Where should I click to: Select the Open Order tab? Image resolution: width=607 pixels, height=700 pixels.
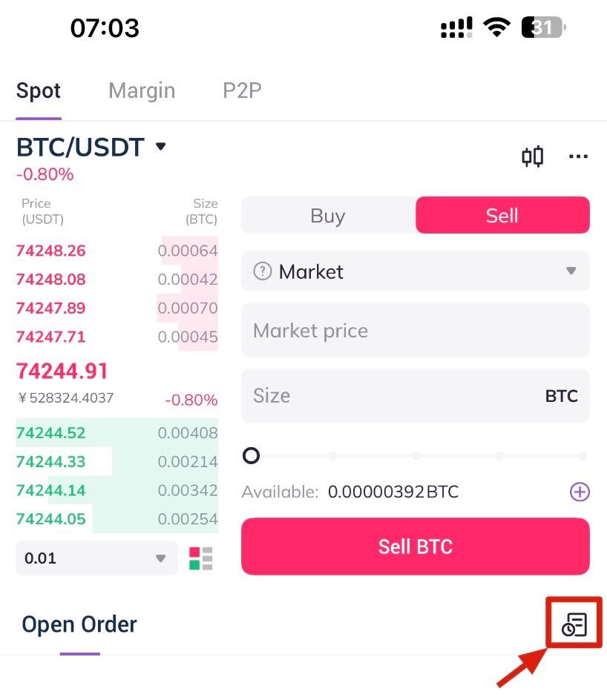pyautogui.click(x=79, y=624)
